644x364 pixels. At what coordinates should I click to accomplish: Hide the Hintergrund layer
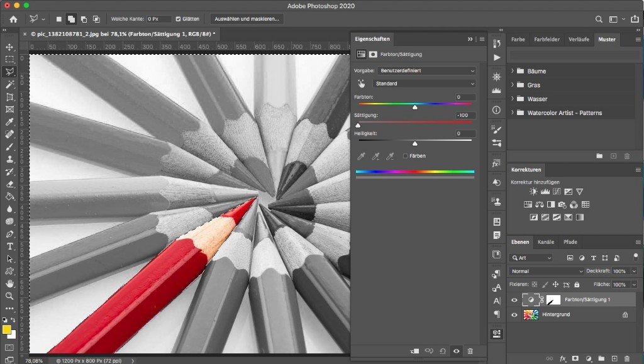click(514, 314)
